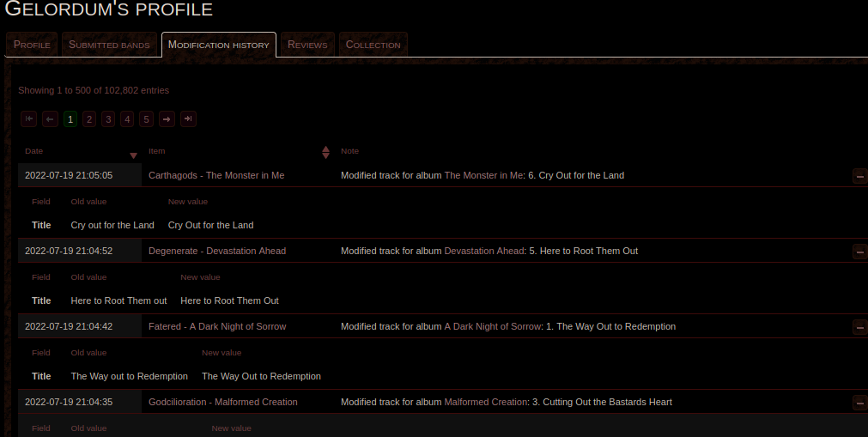Open Malformed Creation album link in note
The width and height of the screenshot is (868, 437).
(485, 402)
